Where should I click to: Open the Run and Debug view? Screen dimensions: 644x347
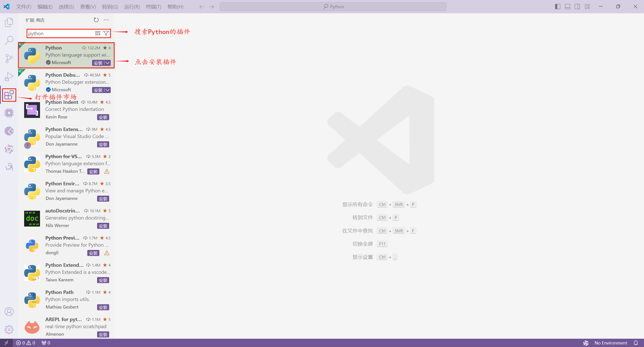click(x=9, y=76)
